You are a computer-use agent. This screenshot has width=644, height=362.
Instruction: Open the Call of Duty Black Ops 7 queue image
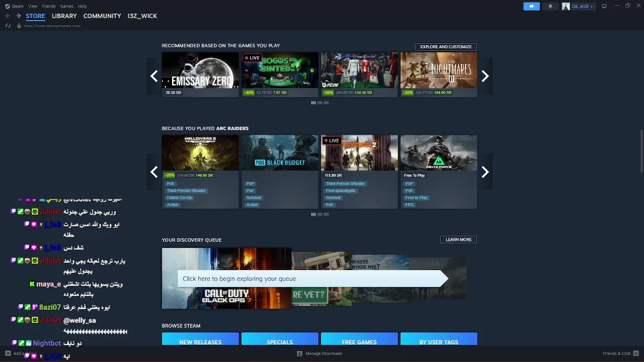(226, 278)
